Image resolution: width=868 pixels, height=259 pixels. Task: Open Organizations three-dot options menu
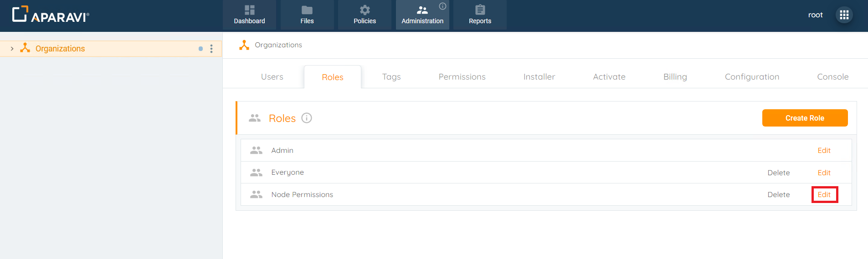coord(211,49)
